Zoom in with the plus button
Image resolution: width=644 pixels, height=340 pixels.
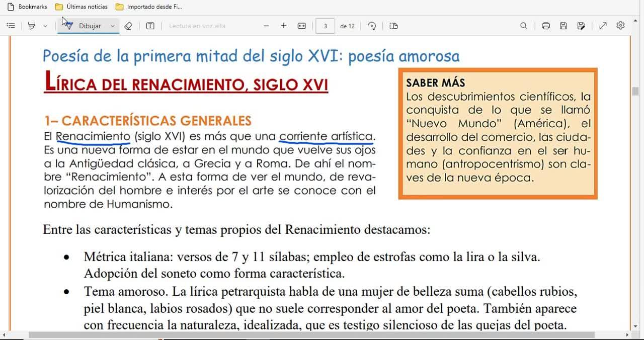284,26
